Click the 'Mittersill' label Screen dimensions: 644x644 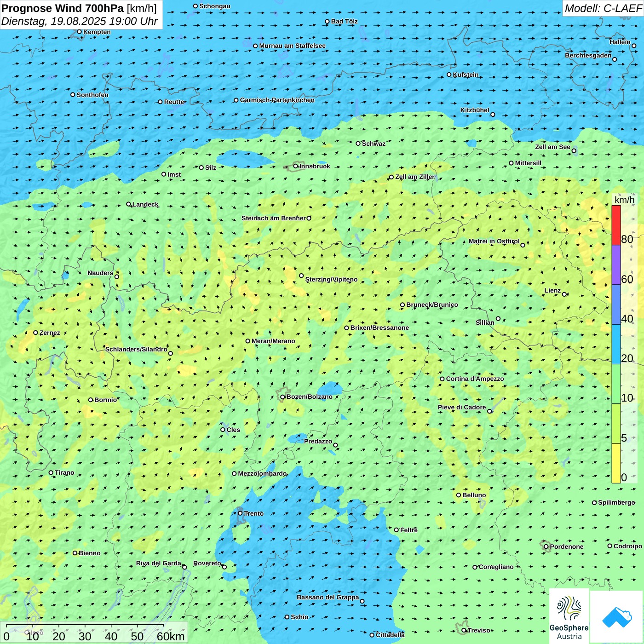tap(528, 163)
